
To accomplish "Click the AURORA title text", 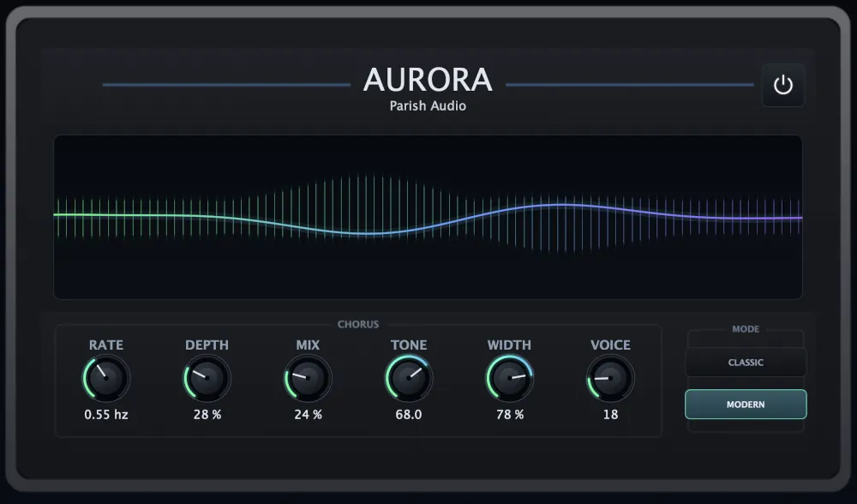I will pos(428,80).
